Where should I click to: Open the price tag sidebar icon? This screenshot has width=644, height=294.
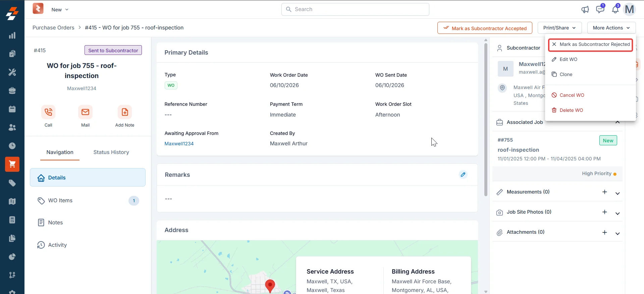12,183
